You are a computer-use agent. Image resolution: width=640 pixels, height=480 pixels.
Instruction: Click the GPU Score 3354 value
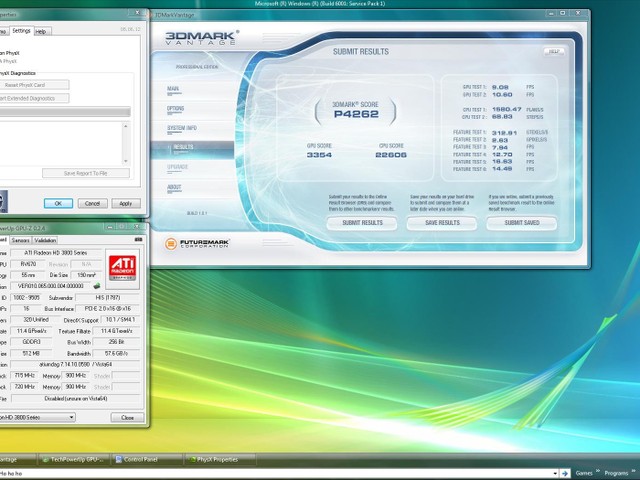[319, 155]
